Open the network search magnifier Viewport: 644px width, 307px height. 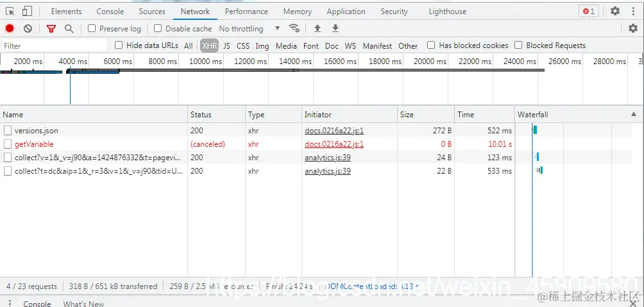click(x=69, y=28)
